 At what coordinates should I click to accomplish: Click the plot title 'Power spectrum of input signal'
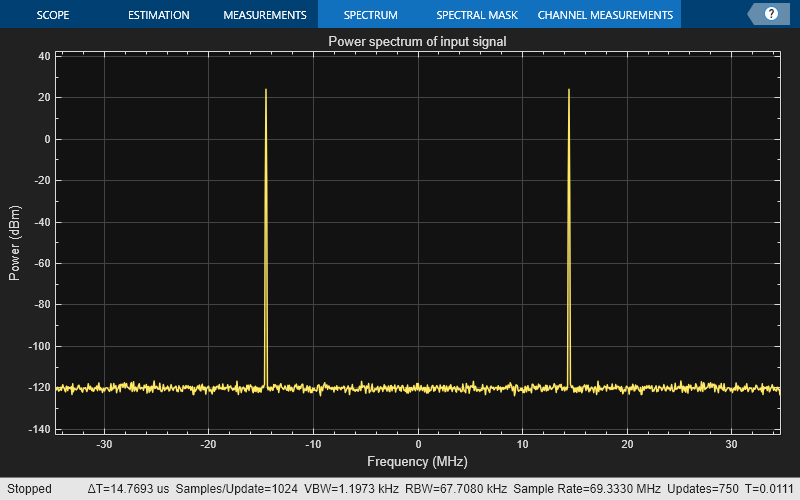[417, 41]
